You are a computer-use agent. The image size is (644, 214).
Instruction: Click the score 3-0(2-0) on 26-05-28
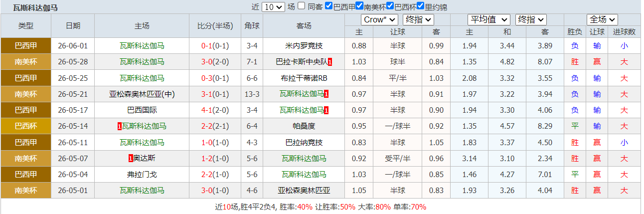[215, 62]
